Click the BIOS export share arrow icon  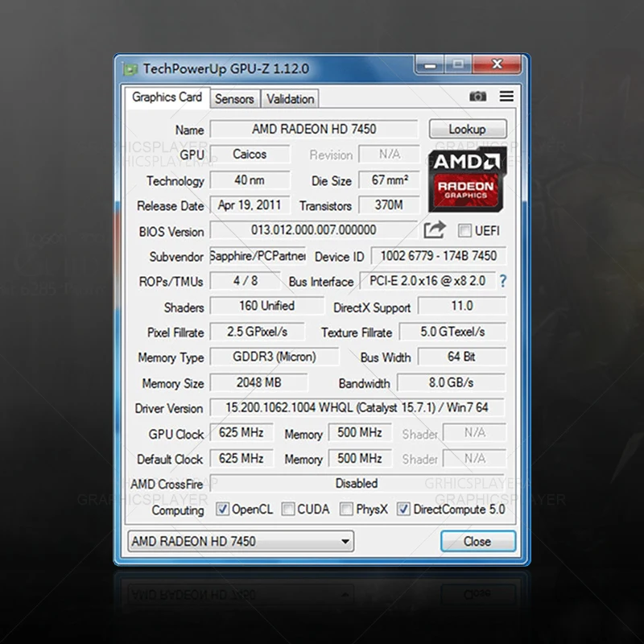tap(435, 229)
